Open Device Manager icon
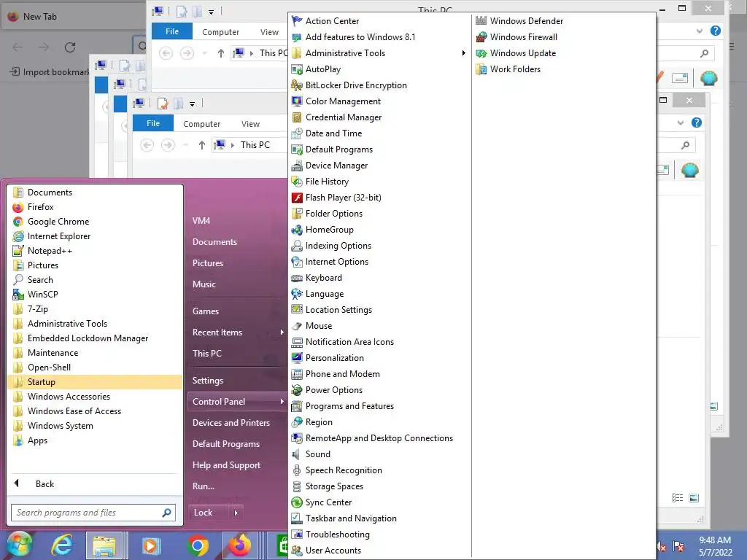 [x=297, y=166]
